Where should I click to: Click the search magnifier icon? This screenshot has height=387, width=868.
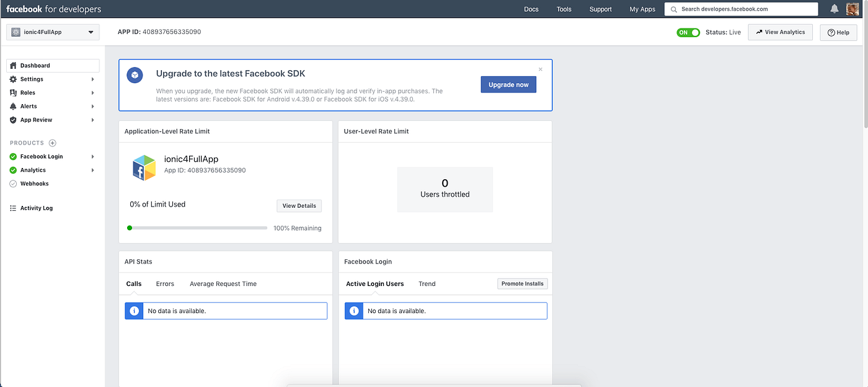tap(673, 9)
